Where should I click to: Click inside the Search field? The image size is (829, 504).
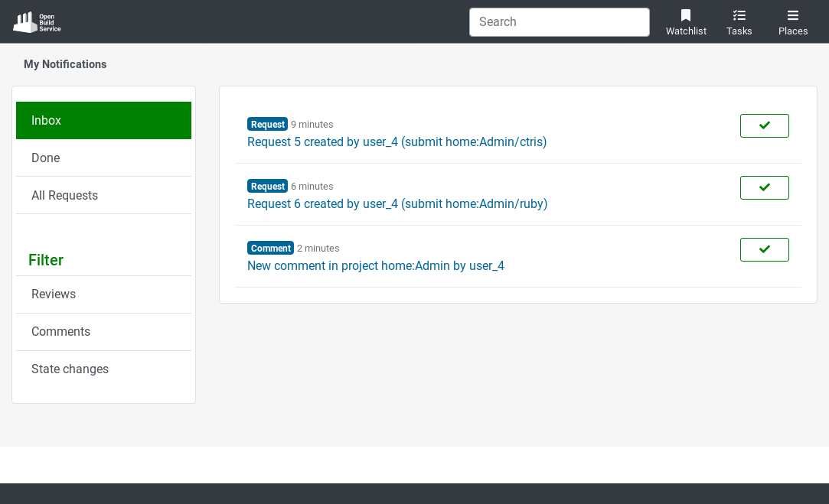pos(559,21)
